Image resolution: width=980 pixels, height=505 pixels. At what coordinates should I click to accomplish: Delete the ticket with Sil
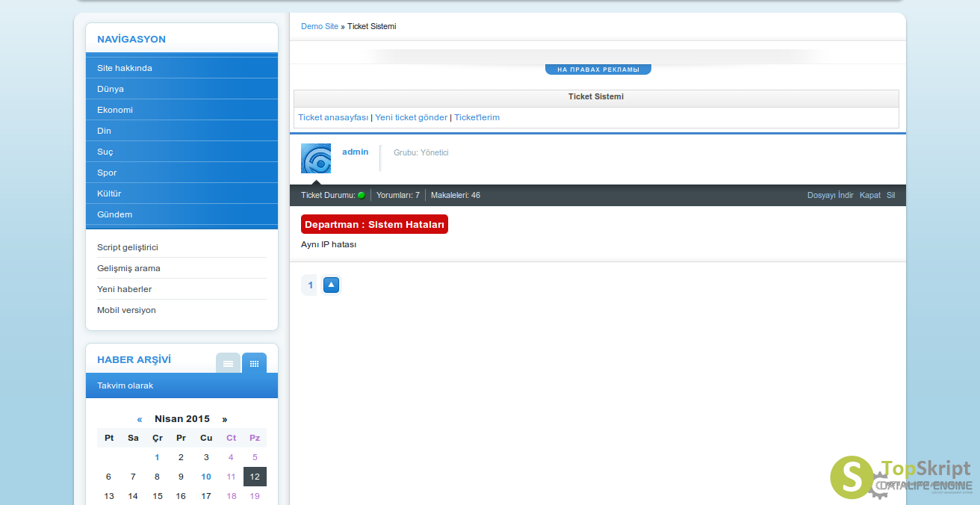point(890,195)
